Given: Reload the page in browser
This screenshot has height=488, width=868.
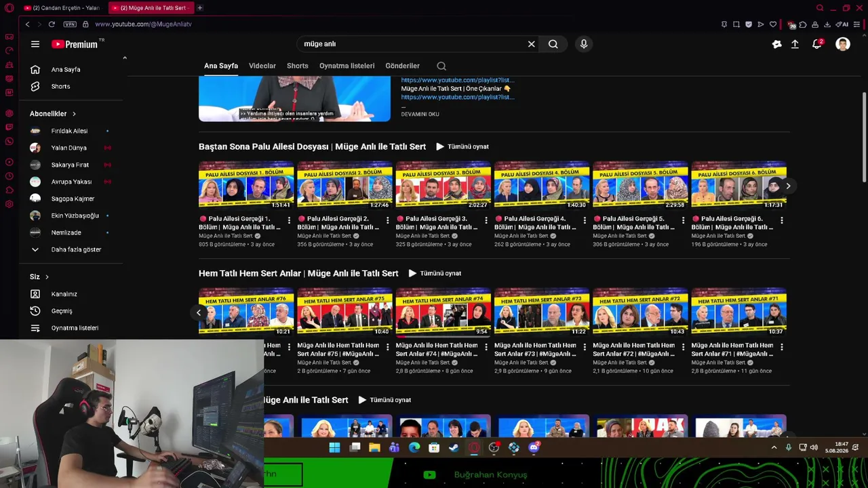Looking at the screenshot, I should tap(52, 24).
